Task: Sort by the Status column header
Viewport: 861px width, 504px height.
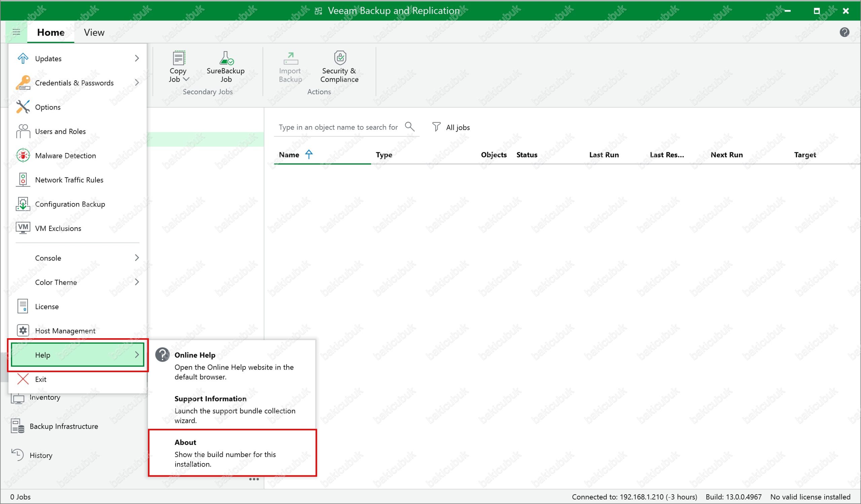Action: pyautogui.click(x=526, y=155)
